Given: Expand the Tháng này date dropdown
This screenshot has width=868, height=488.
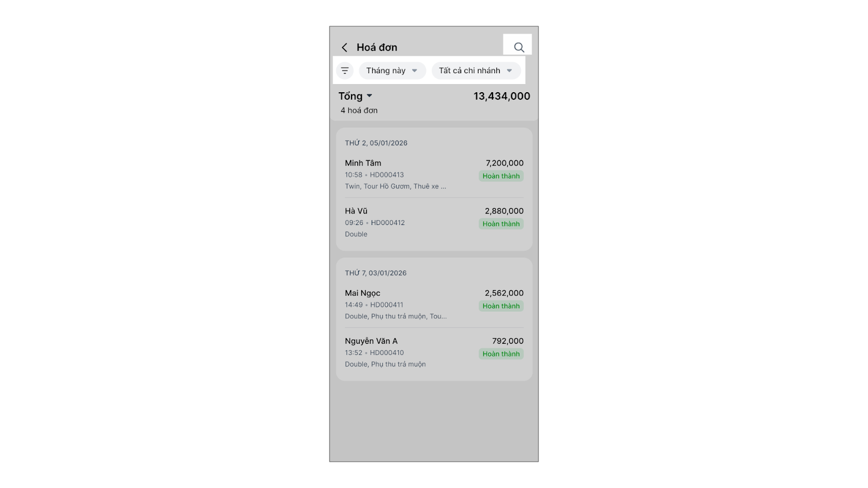Looking at the screenshot, I should [392, 70].
